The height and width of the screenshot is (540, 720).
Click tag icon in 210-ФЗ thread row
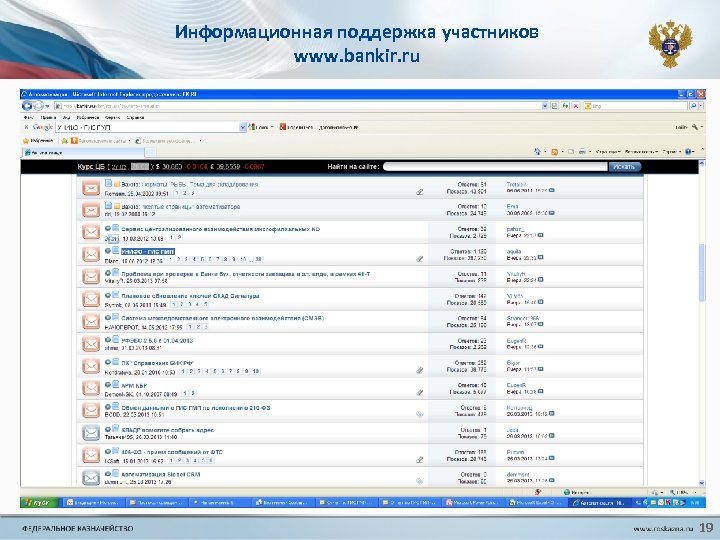pos(419,414)
